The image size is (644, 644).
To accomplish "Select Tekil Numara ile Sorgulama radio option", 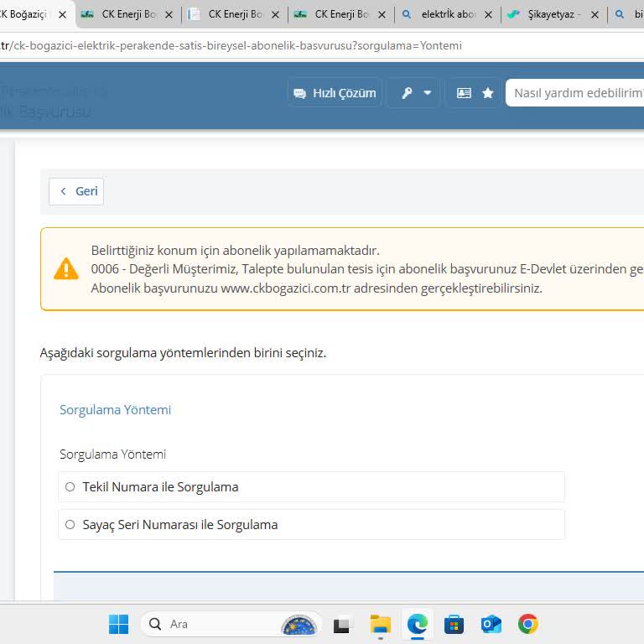I will 311,486.
